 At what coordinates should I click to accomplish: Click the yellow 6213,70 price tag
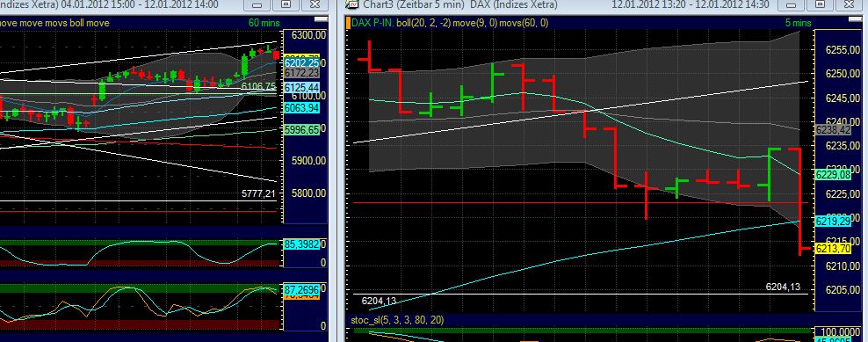coord(833,249)
